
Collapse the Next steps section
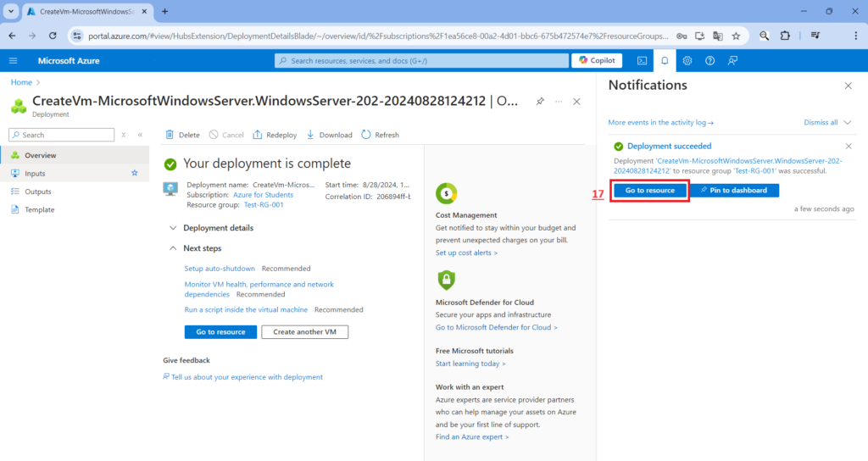[174, 248]
